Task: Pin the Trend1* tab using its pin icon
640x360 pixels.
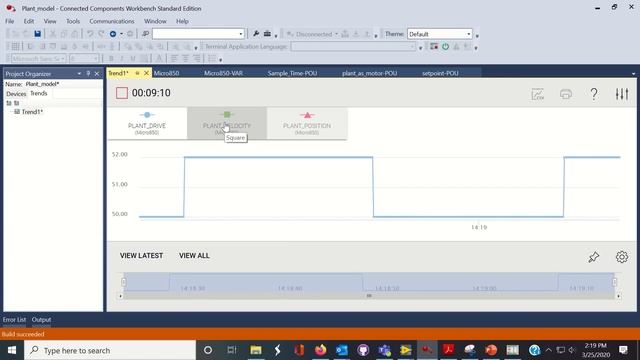Action: click(x=137, y=73)
